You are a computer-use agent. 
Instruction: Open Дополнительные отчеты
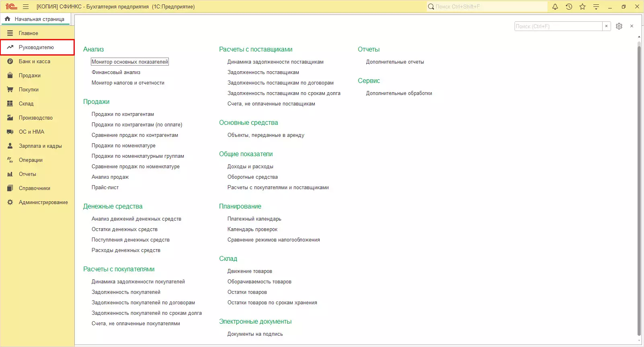(x=395, y=62)
